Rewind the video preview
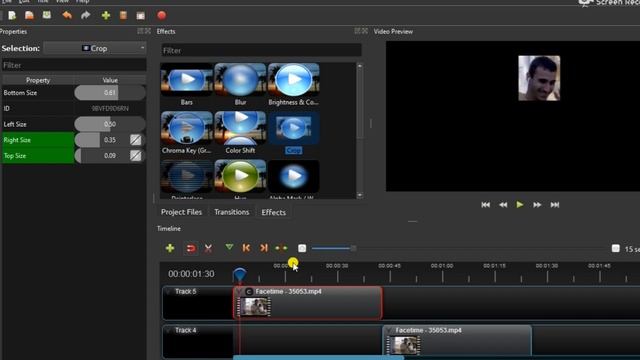Viewport: 640px width, 360px height. pyautogui.click(x=503, y=204)
